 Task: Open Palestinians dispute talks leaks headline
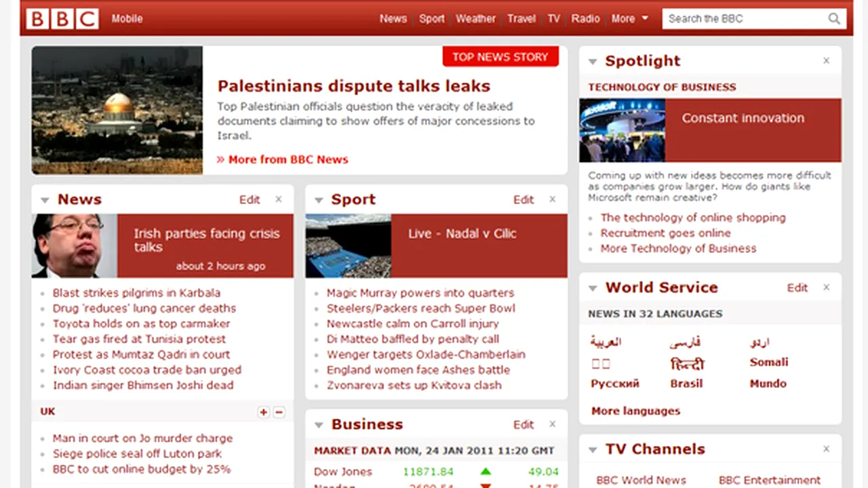click(x=354, y=86)
